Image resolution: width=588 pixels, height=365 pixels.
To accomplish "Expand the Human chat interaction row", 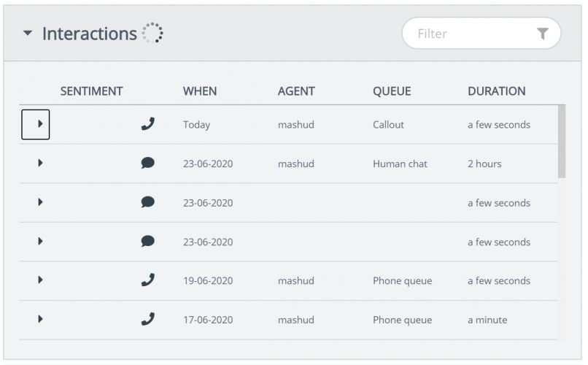I will [x=39, y=164].
